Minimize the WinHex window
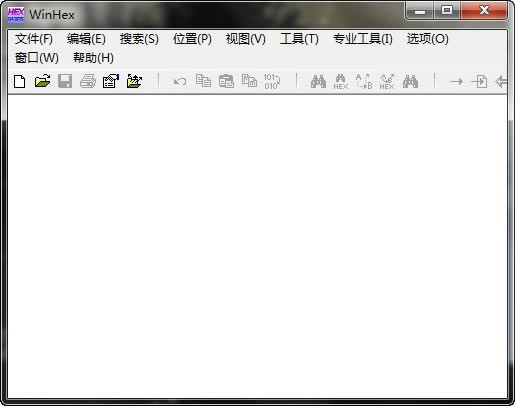 point(420,11)
